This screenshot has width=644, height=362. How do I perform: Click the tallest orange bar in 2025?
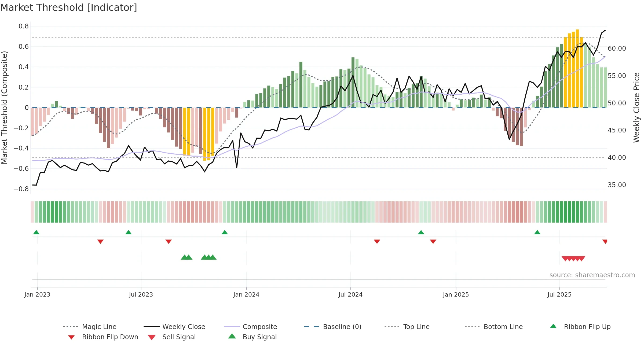(x=577, y=68)
